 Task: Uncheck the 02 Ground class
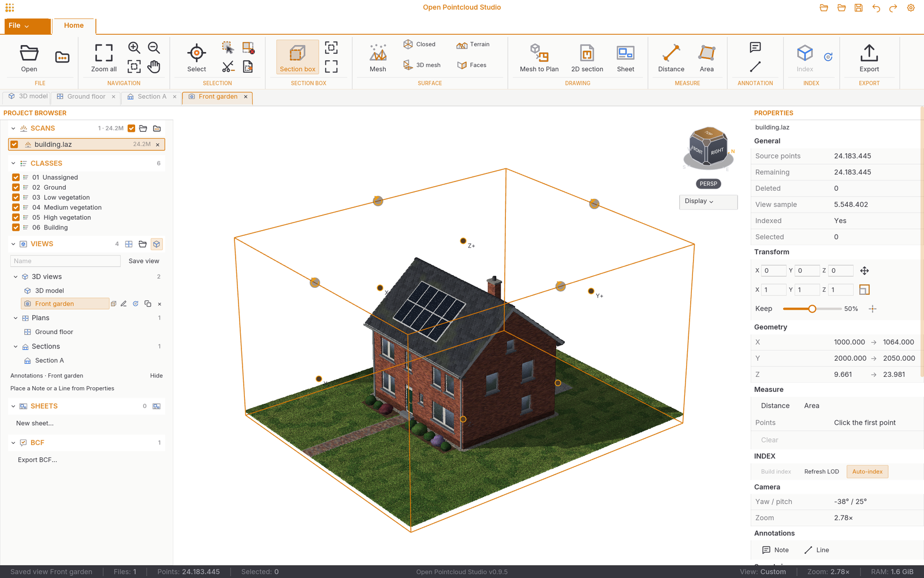(x=16, y=187)
